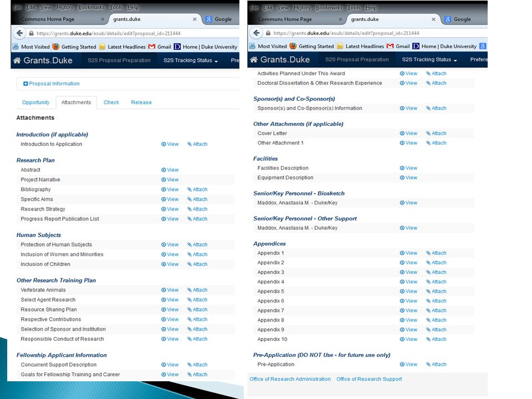
Task: Click the Grants.Duke home icon in left window
Action: (x=17, y=60)
